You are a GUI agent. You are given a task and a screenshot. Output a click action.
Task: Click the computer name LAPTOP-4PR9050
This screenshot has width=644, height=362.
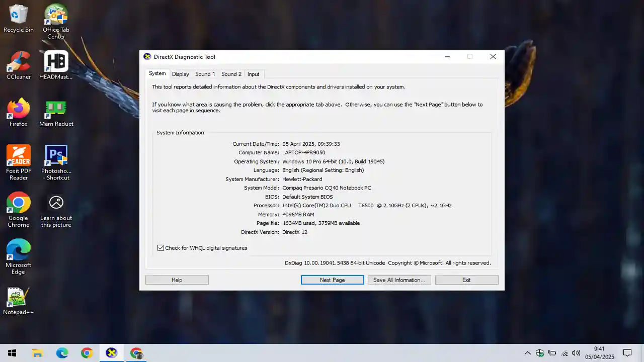(304, 152)
